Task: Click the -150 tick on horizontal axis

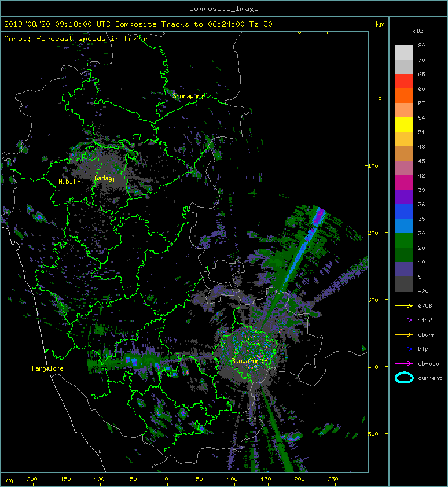Action: (x=64, y=479)
